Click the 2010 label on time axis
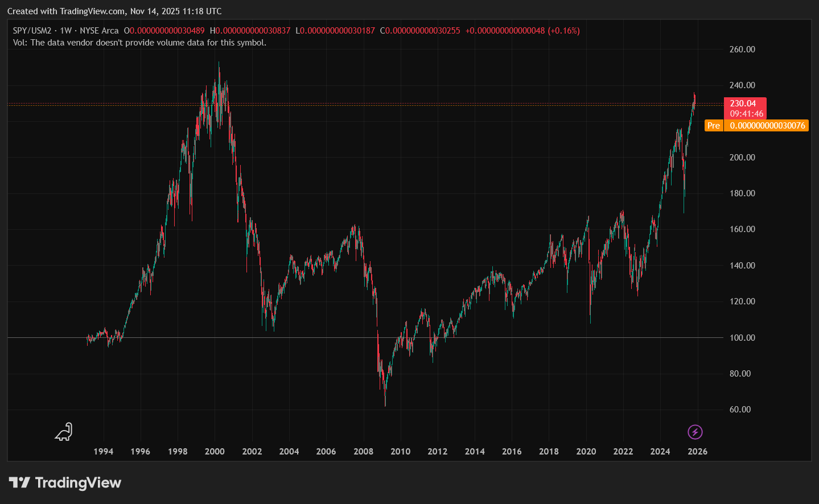Viewport: 819px width, 504px height. [x=401, y=452]
